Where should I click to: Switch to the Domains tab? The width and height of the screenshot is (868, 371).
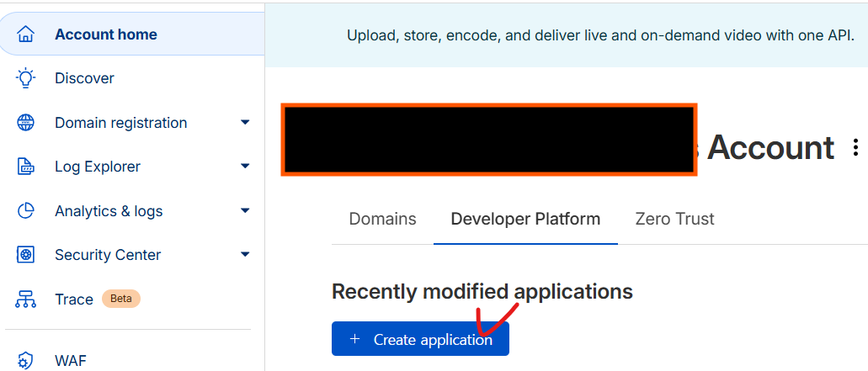pyautogui.click(x=382, y=219)
